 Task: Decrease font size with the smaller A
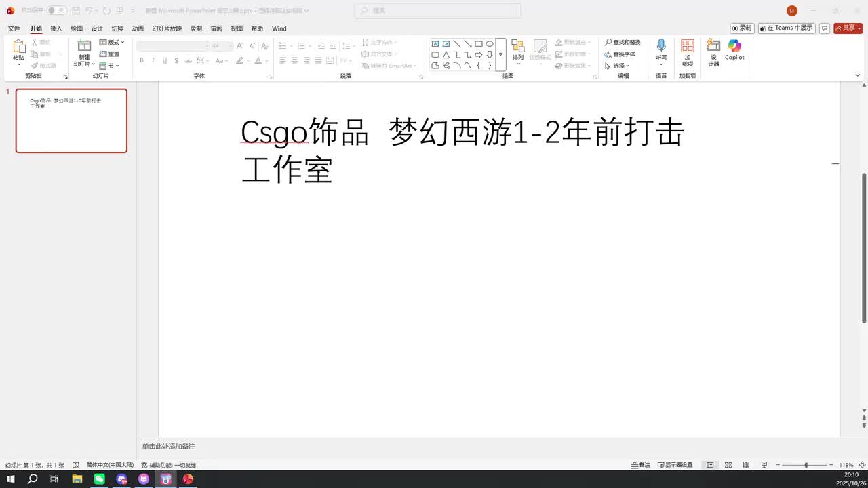(x=250, y=46)
